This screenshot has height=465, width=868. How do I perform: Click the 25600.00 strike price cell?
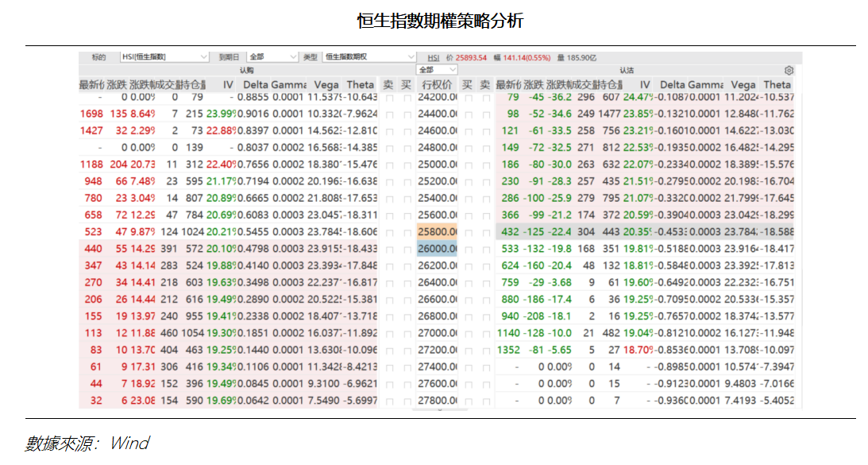click(x=437, y=215)
